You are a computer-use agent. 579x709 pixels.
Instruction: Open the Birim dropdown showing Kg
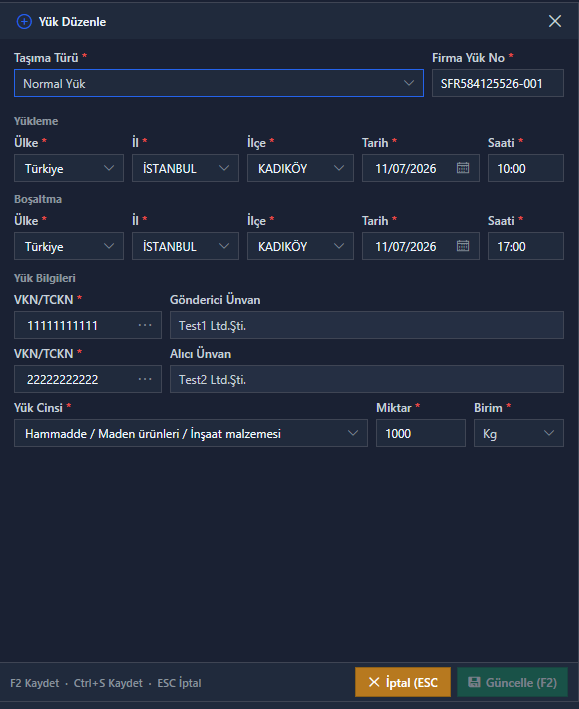519,433
